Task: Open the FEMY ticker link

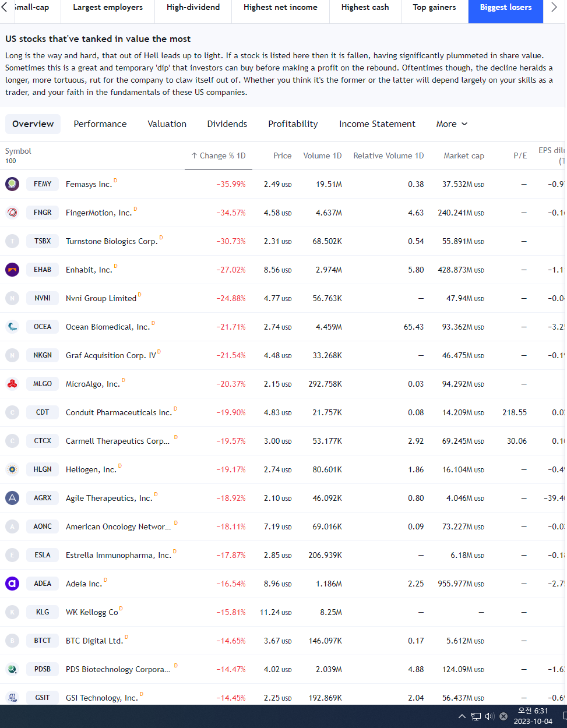Action: pos(43,184)
